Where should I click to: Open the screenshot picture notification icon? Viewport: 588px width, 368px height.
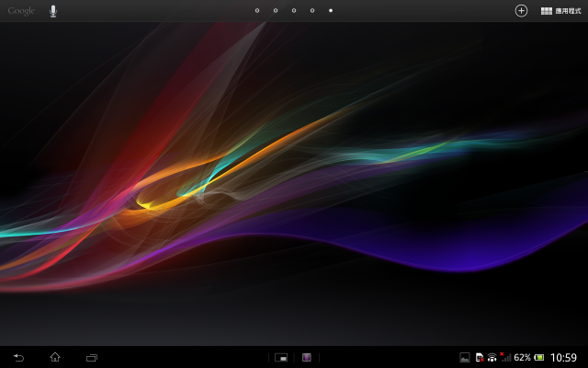(465, 358)
